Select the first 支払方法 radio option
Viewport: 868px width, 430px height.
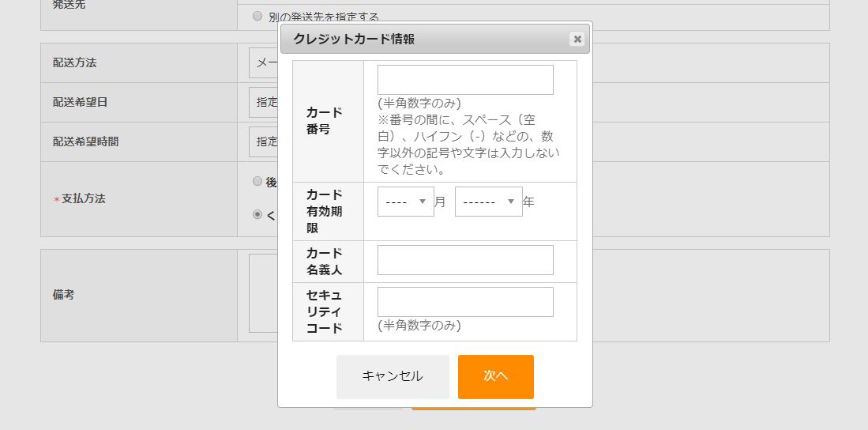[257, 181]
